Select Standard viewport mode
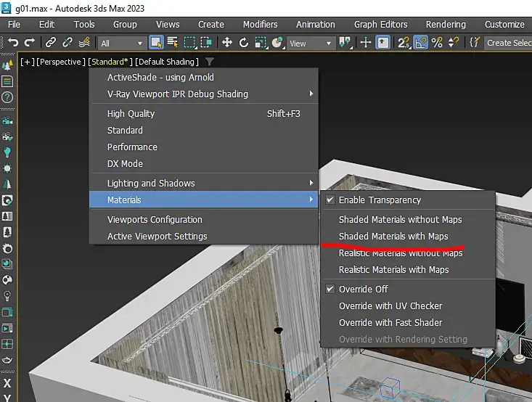Viewport: 532px width, 402px height. point(203,131)
